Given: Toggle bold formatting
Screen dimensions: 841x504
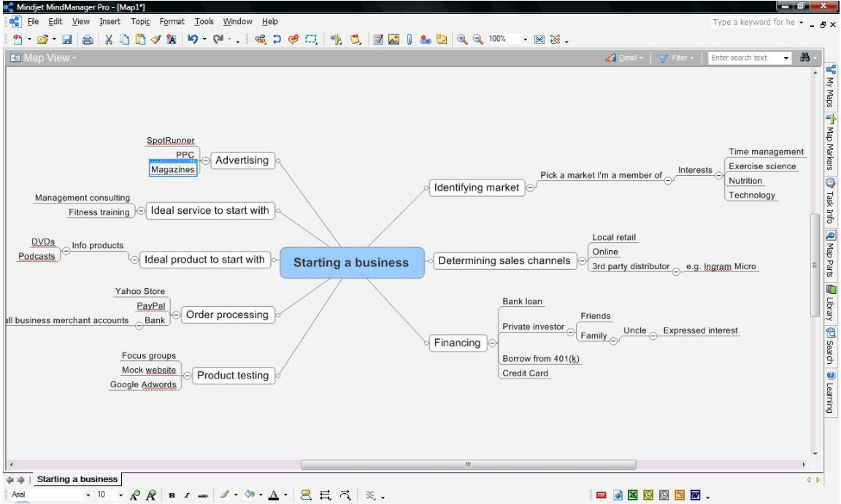Looking at the screenshot, I should (172, 496).
